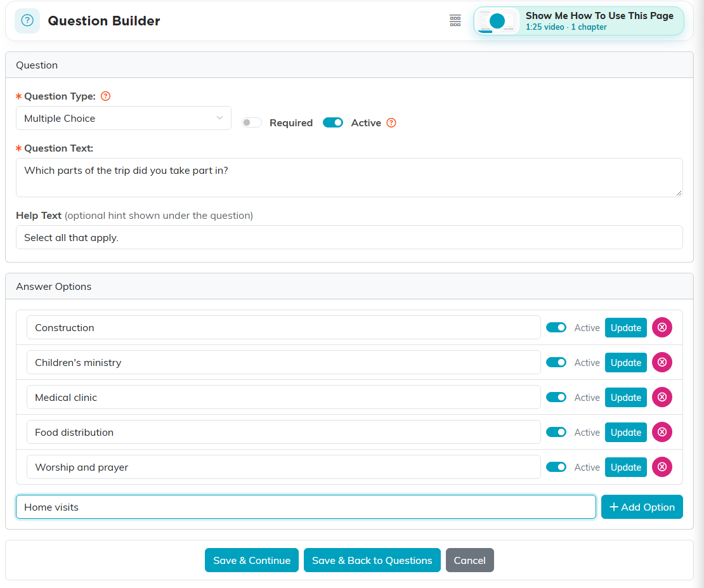This screenshot has height=588, width=704.
Task: Click the Question Builder help icon in header
Action: click(x=27, y=21)
